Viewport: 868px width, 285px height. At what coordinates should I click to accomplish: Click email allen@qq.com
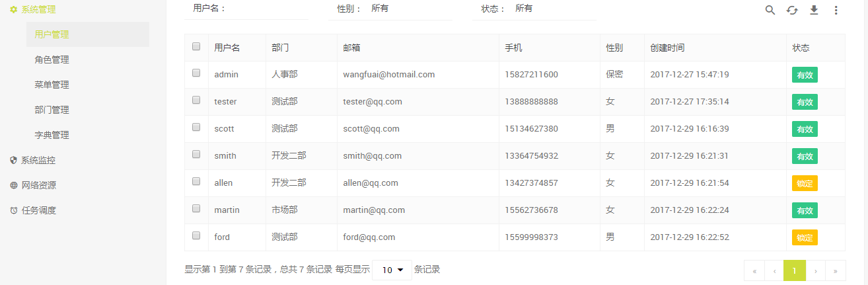coord(371,183)
